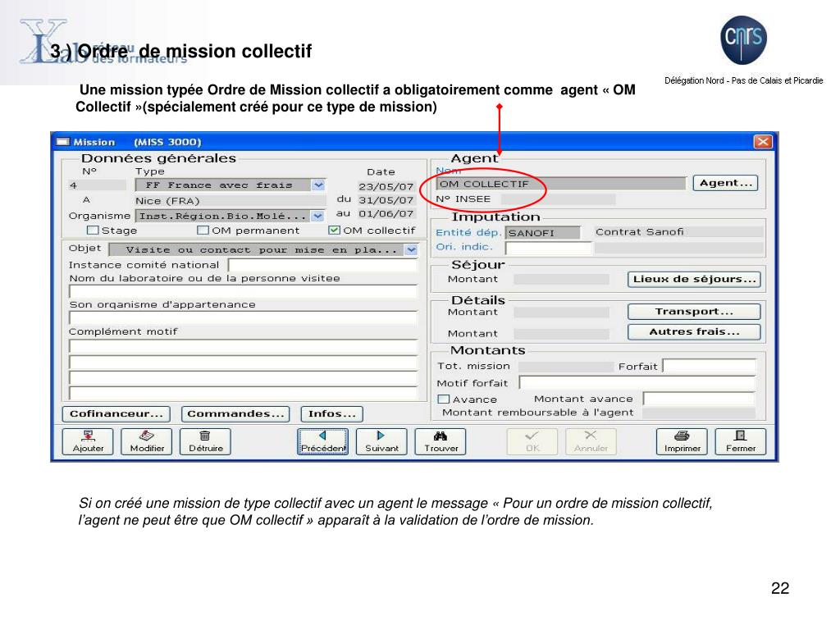Screen dimensions: 840x630
Task: Open Lieux de séjours... dialog
Action: (x=694, y=279)
